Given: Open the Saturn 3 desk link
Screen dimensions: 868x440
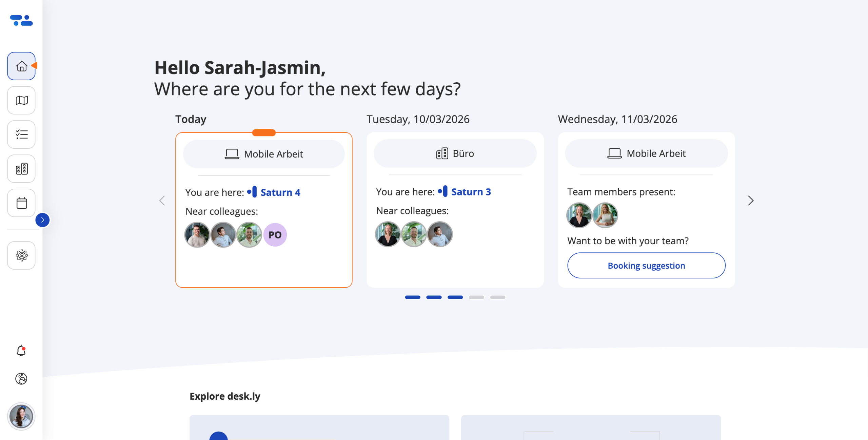Looking at the screenshot, I should (x=471, y=192).
